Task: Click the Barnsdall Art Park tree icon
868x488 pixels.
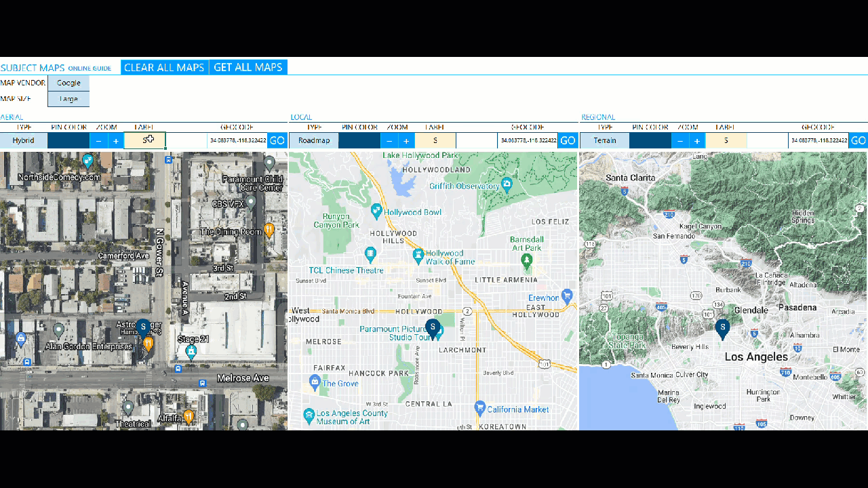Action: tap(527, 261)
